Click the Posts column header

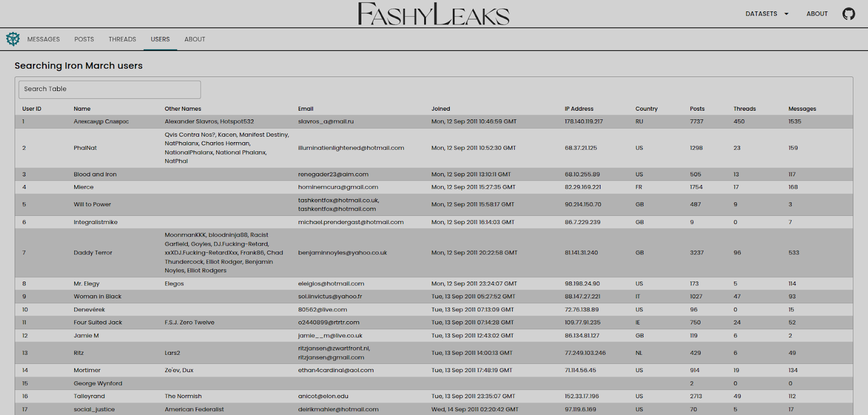(697, 108)
